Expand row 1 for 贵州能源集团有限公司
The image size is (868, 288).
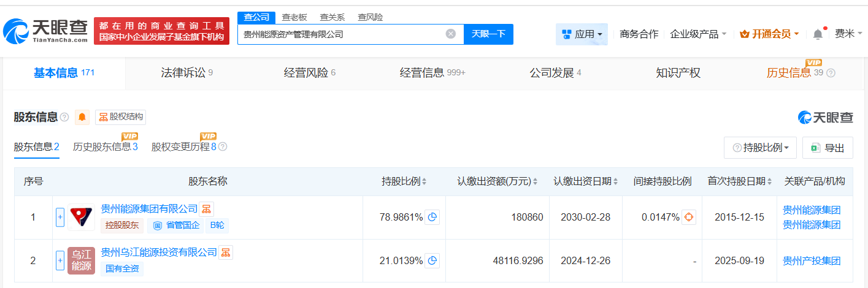[x=60, y=217]
